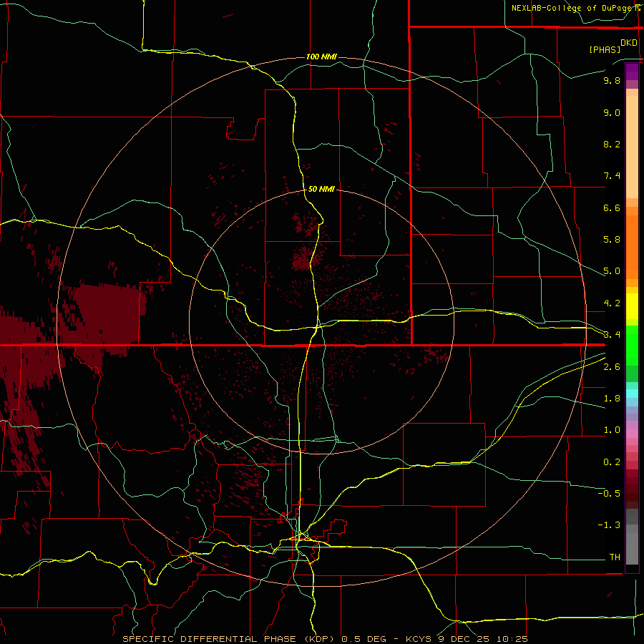
Task: Select the 9.8 legend value
Action: point(612,80)
